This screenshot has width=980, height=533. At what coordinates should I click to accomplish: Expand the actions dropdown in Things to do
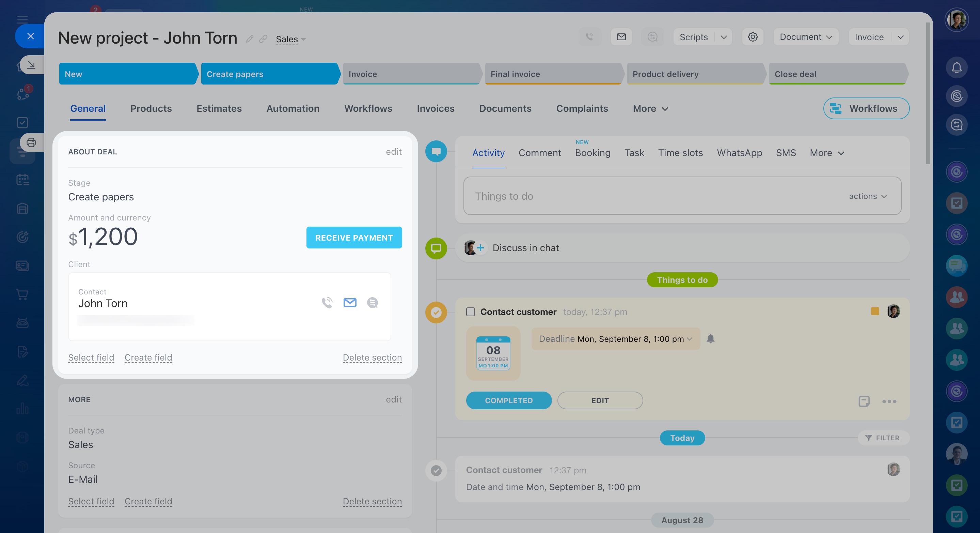[x=868, y=196]
